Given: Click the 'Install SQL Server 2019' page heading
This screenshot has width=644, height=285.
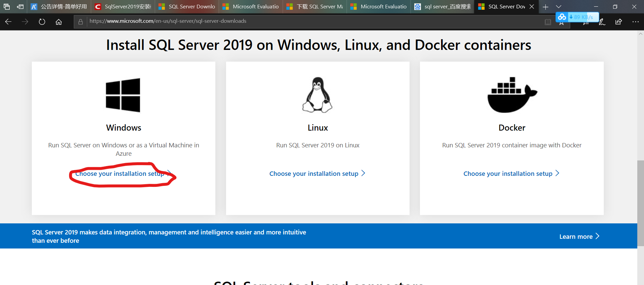Looking at the screenshot, I should click(x=319, y=45).
